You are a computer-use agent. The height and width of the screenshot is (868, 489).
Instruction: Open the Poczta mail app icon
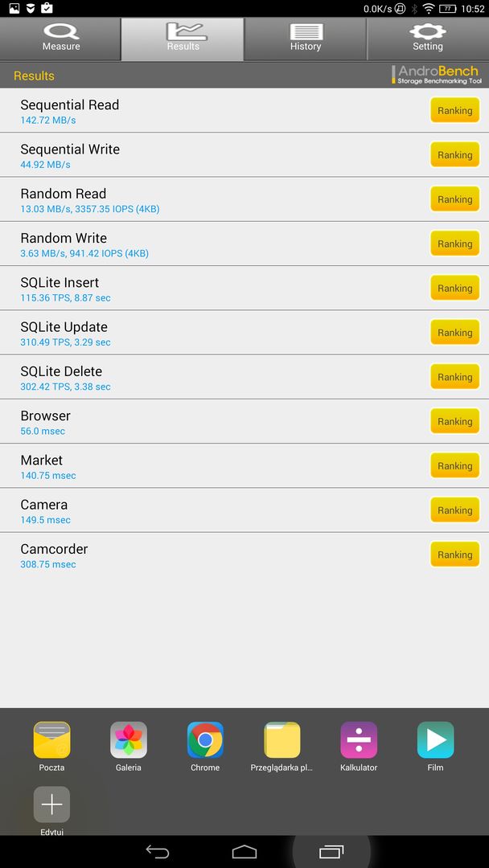coord(51,739)
